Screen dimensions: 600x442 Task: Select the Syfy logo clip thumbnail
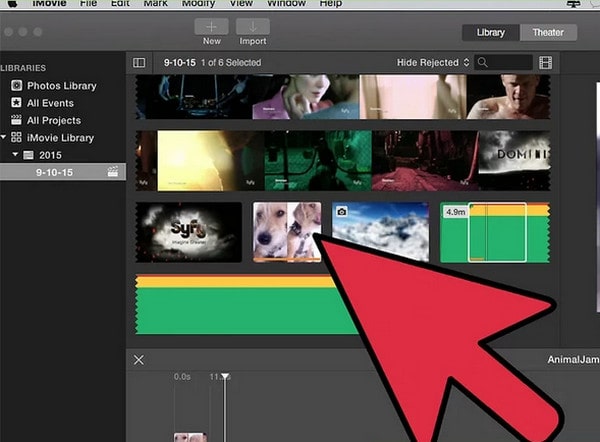pos(189,232)
